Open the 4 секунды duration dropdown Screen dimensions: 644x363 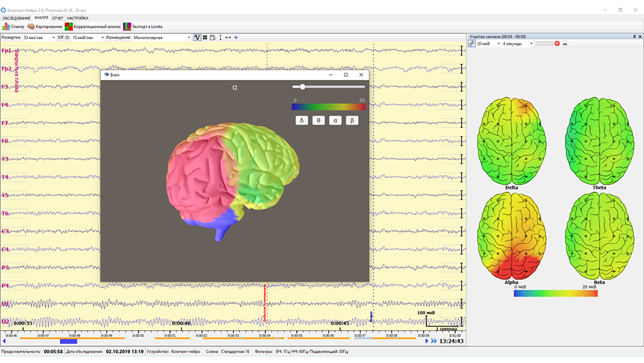point(517,43)
